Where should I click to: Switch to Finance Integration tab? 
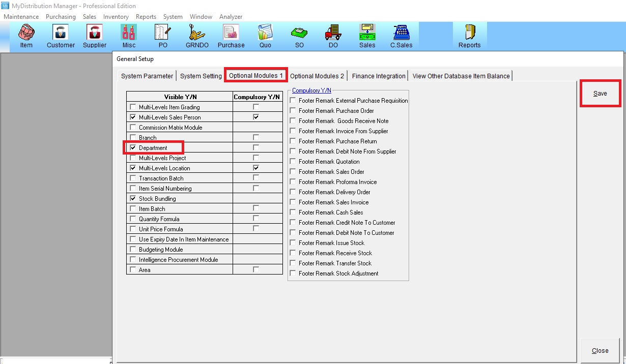pos(379,76)
